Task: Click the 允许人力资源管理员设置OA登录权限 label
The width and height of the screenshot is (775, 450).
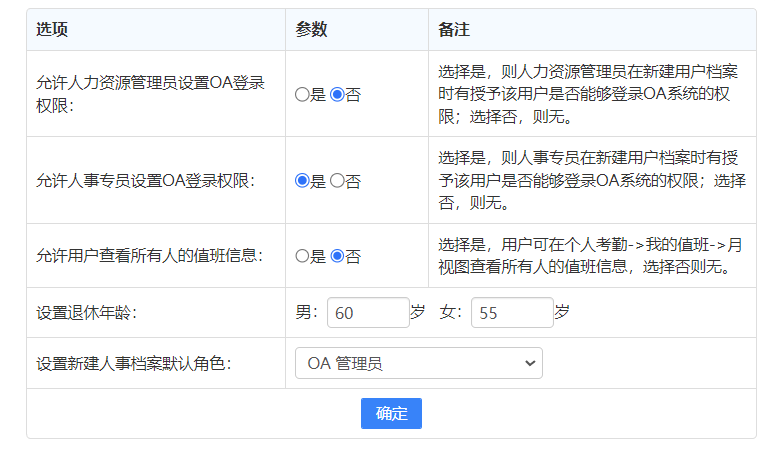Action: click(x=150, y=94)
